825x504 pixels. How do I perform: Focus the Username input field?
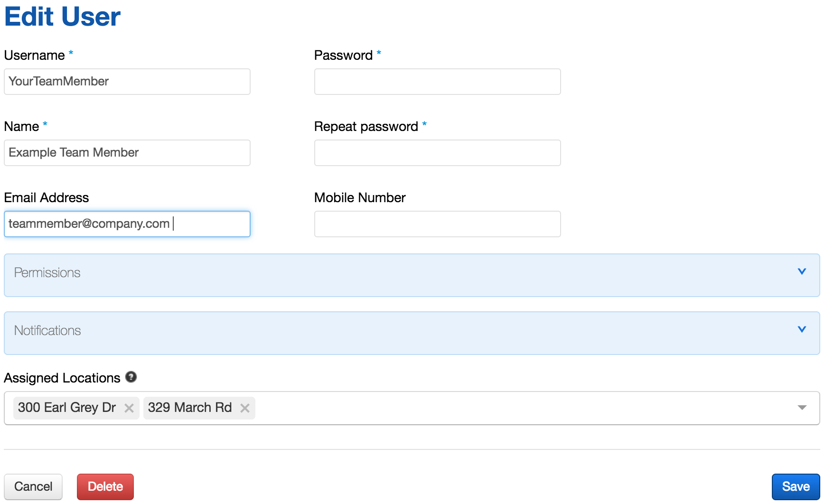coord(127,82)
